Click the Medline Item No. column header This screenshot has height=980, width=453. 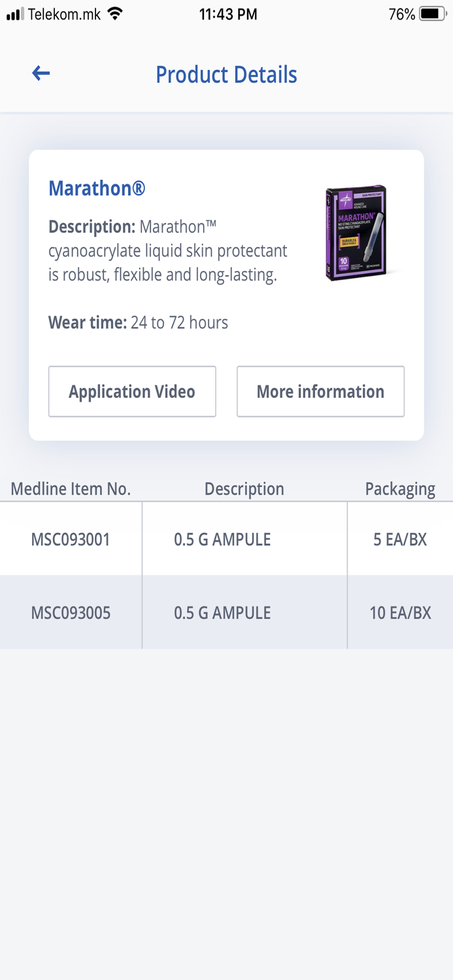tap(71, 489)
